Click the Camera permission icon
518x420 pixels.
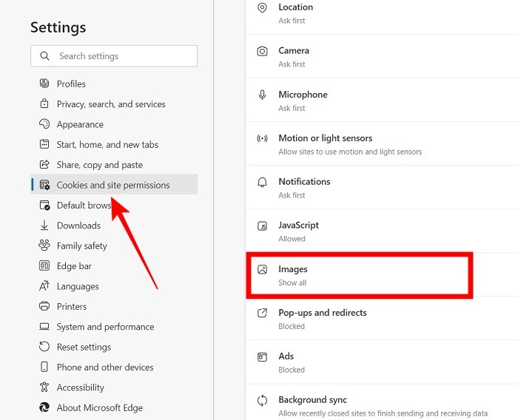(x=262, y=51)
